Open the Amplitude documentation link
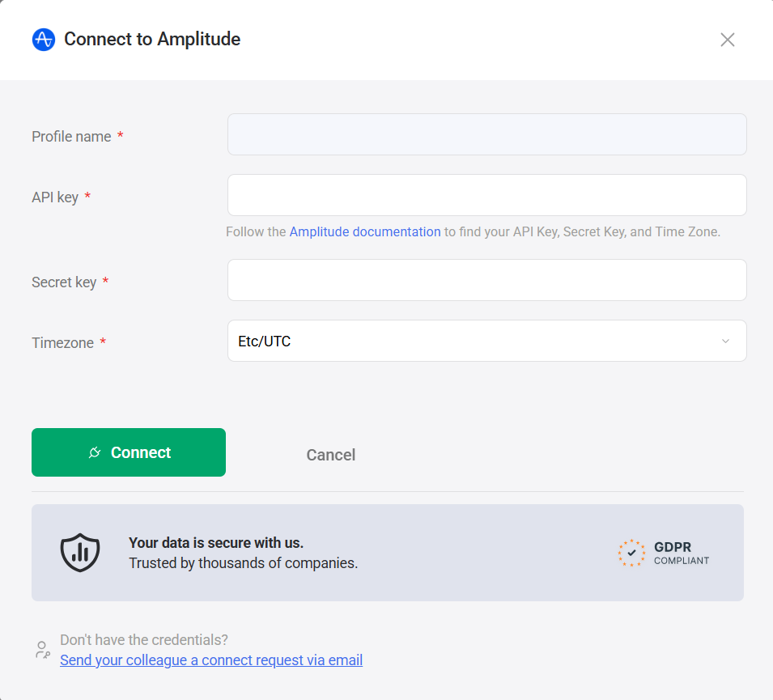Image resolution: width=773 pixels, height=700 pixels. coord(365,231)
